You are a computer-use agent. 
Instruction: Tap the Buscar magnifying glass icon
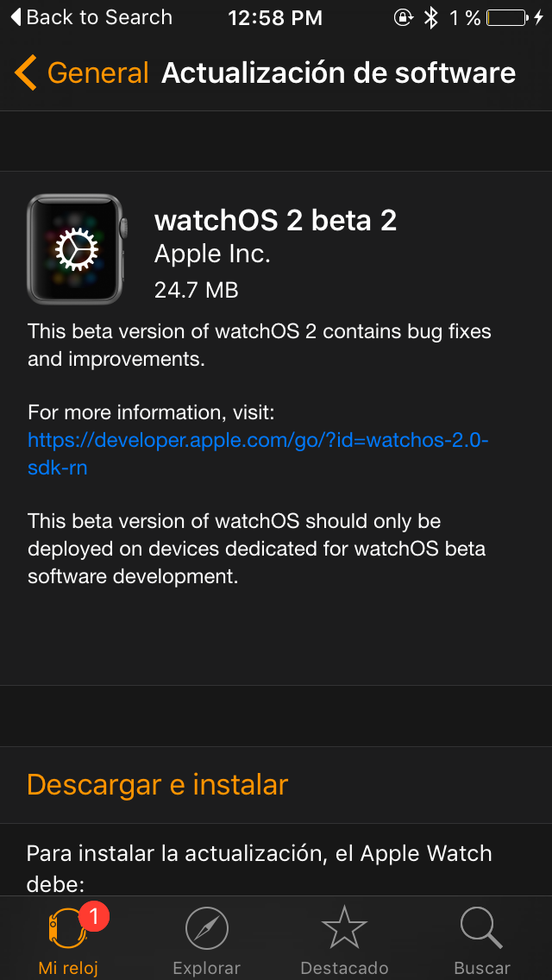tap(481, 927)
